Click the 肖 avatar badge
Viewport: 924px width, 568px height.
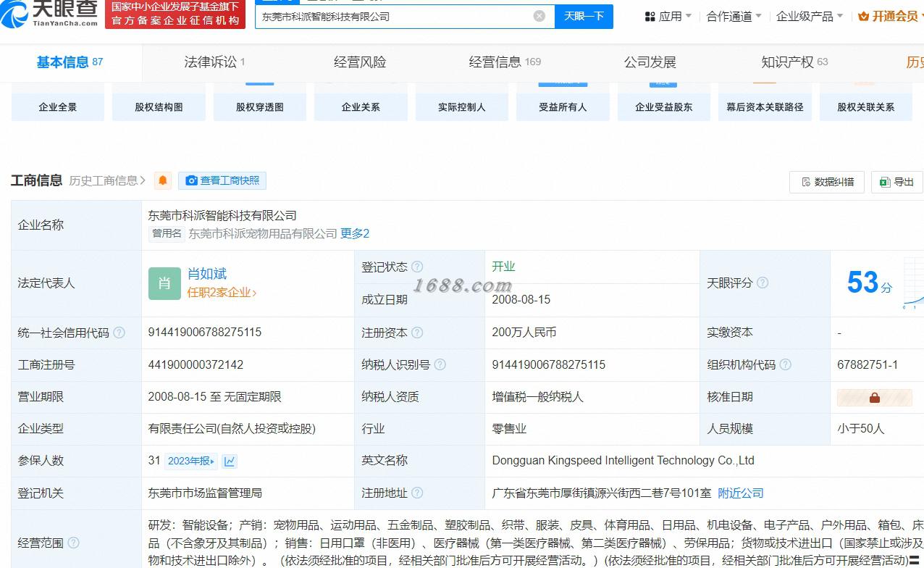[x=164, y=283]
